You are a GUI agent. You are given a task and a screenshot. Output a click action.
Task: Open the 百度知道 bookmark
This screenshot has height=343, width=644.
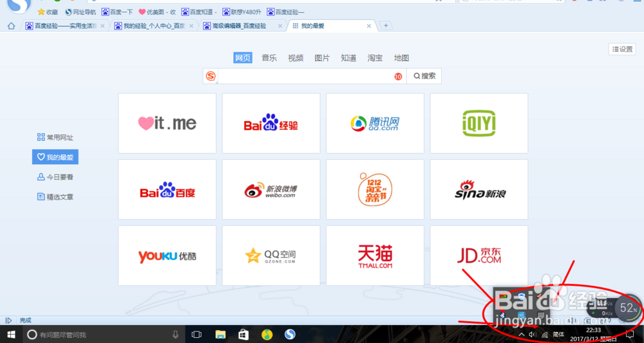point(199,12)
